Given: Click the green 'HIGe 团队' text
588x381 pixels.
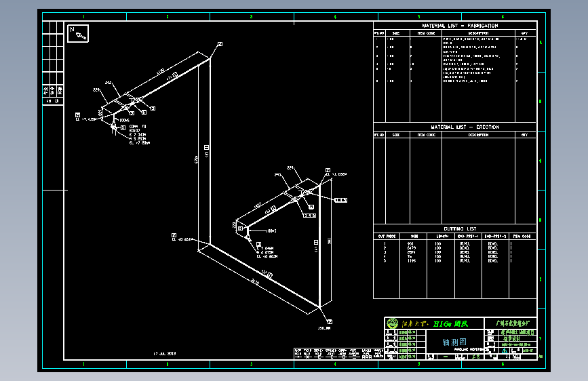Looking at the screenshot, I should (x=450, y=323).
